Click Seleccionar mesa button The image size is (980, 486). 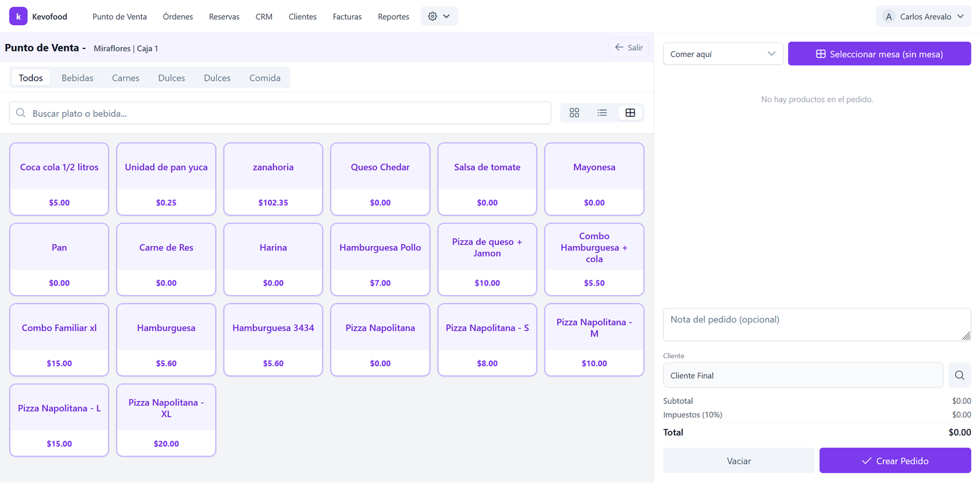pyautogui.click(x=879, y=54)
